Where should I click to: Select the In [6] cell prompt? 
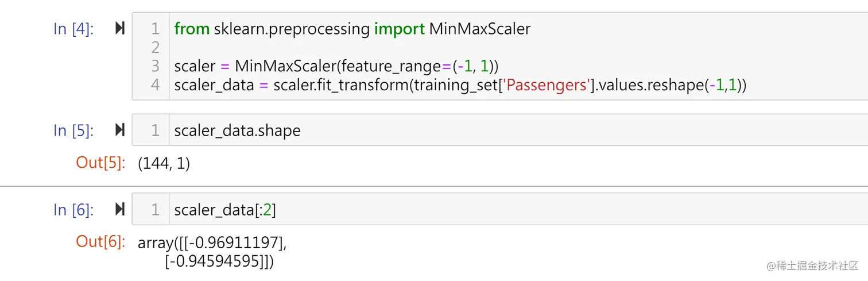point(73,210)
